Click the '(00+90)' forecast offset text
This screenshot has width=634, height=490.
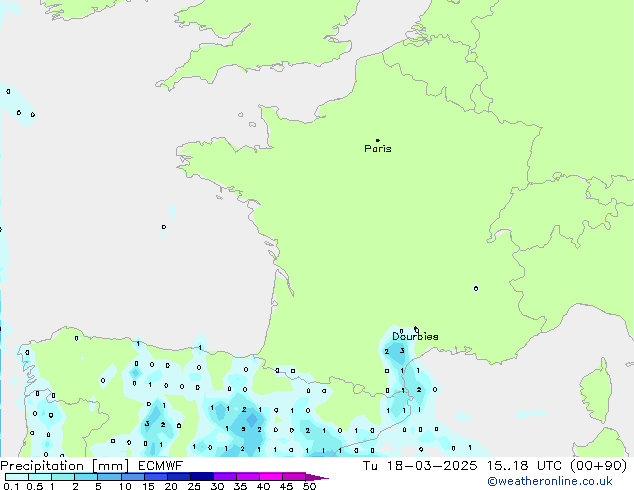pos(598,466)
